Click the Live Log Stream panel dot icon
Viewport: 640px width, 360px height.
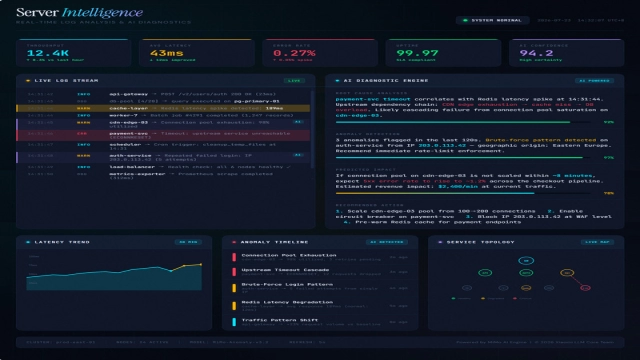(28, 81)
